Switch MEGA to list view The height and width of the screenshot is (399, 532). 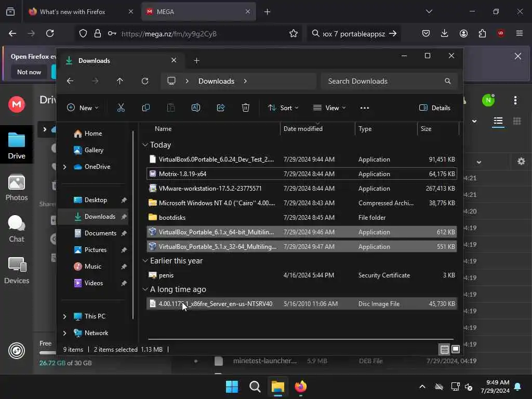pyautogui.click(x=498, y=121)
